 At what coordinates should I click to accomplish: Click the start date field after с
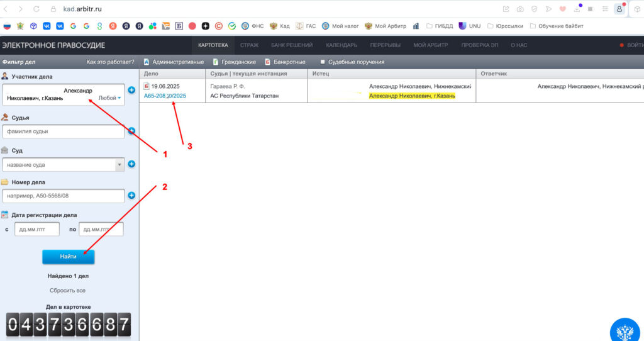[x=37, y=229]
